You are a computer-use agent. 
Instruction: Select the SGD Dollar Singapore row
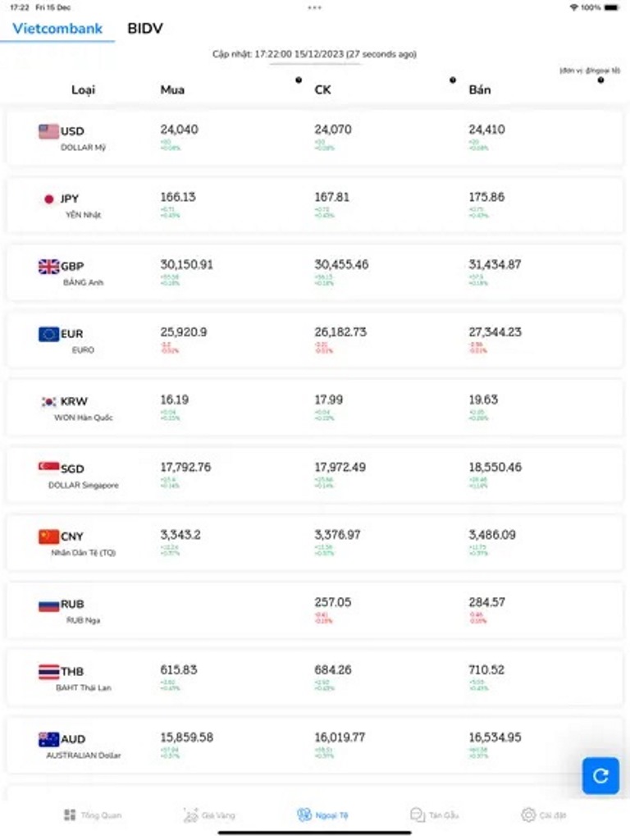315,475
